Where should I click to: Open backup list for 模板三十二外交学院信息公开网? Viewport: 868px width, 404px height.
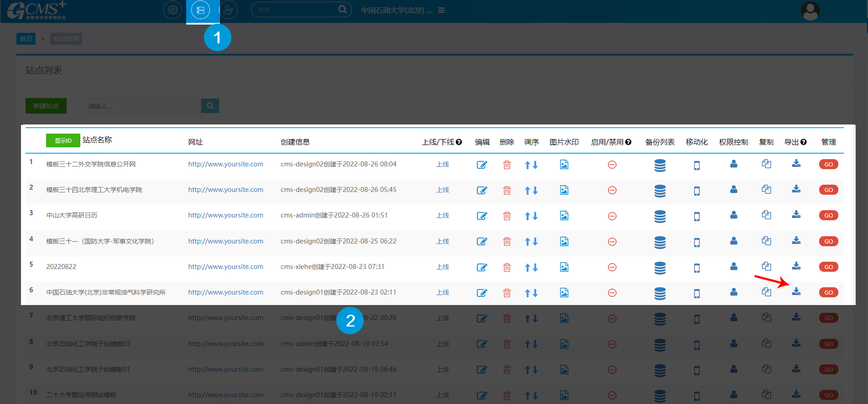(x=659, y=165)
